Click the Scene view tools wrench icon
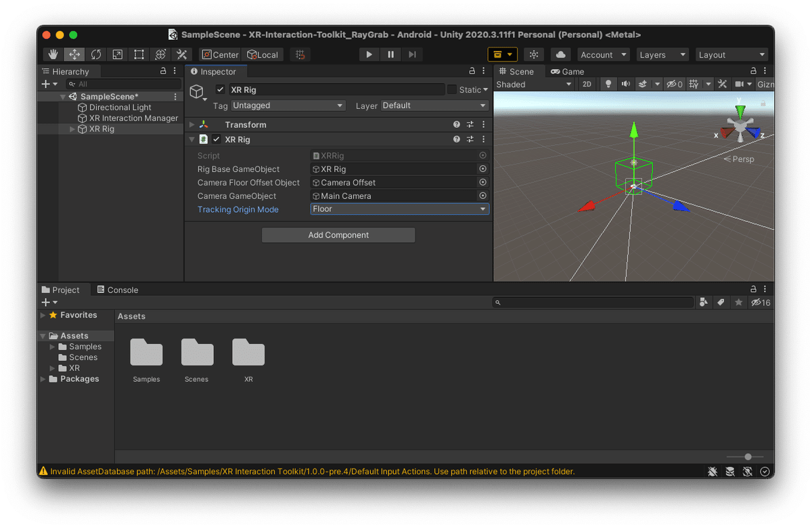This screenshot has height=528, width=812. (x=723, y=84)
